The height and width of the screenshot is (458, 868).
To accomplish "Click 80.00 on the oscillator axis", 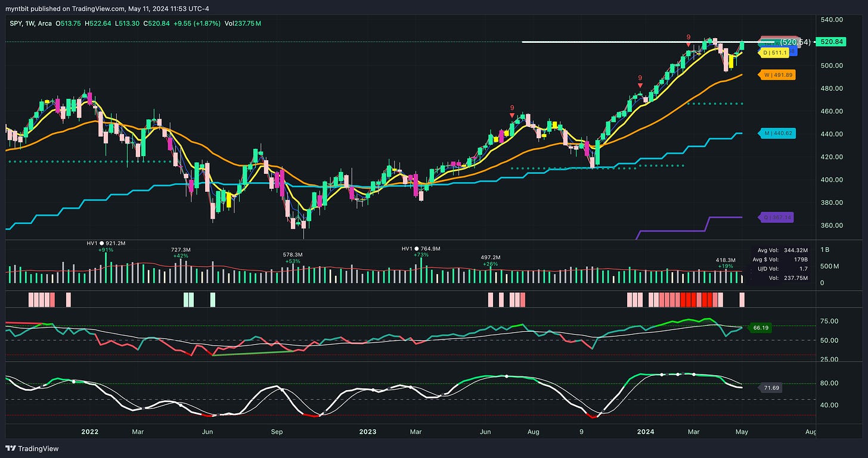I will [x=829, y=383].
